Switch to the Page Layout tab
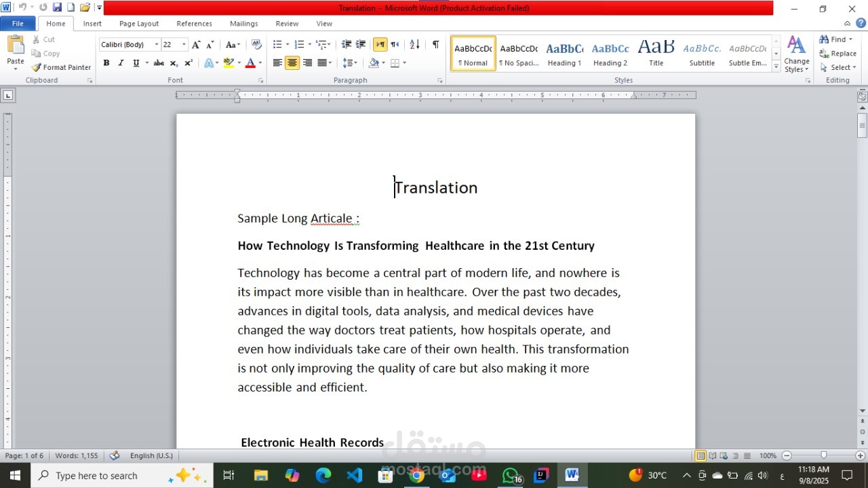The height and width of the screenshot is (488, 868). click(x=139, y=23)
